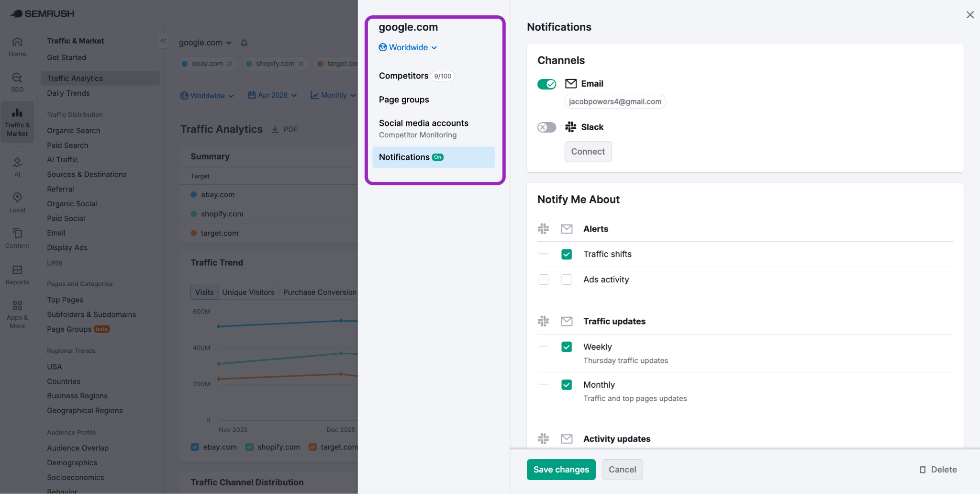The width and height of the screenshot is (980, 494).
Task: Disable the Email channel toggle
Action: point(546,84)
